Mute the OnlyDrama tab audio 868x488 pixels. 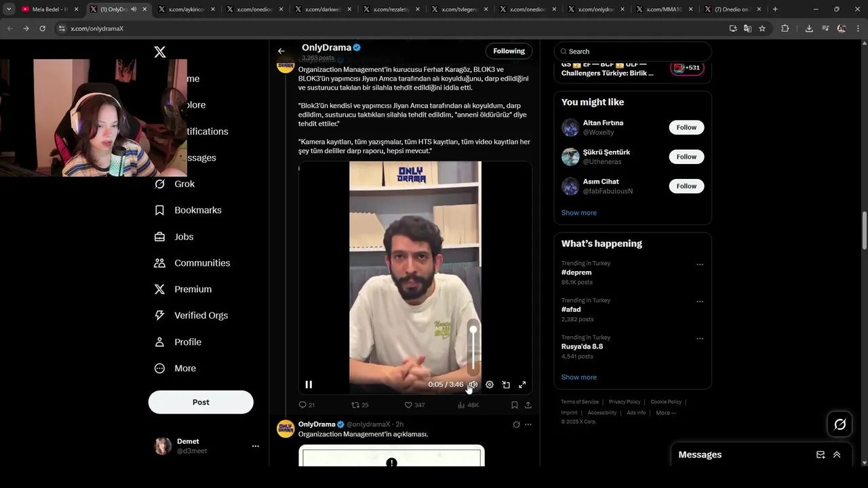pyautogui.click(x=134, y=9)
